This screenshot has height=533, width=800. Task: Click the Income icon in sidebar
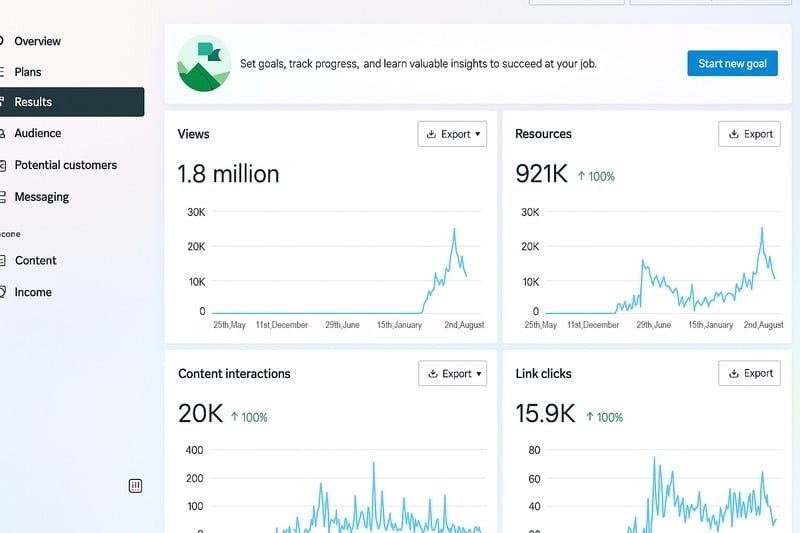point(2,293)
